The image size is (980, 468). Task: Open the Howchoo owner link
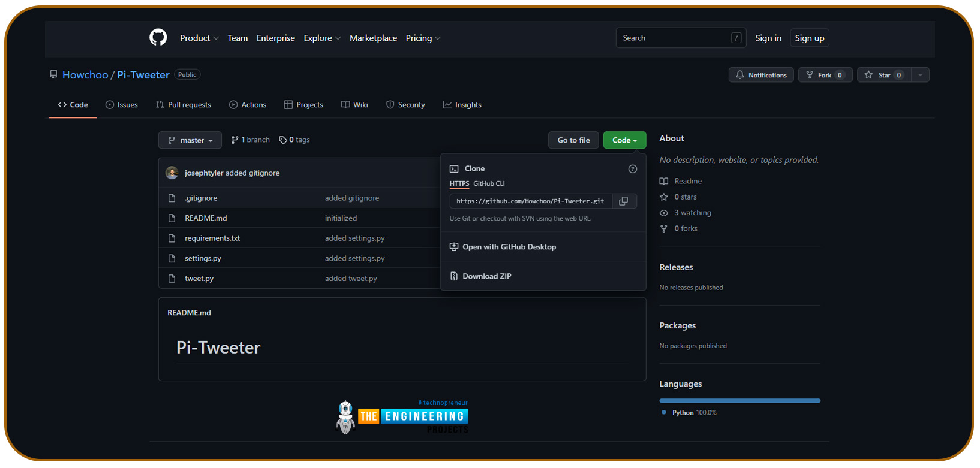point(85,75)
